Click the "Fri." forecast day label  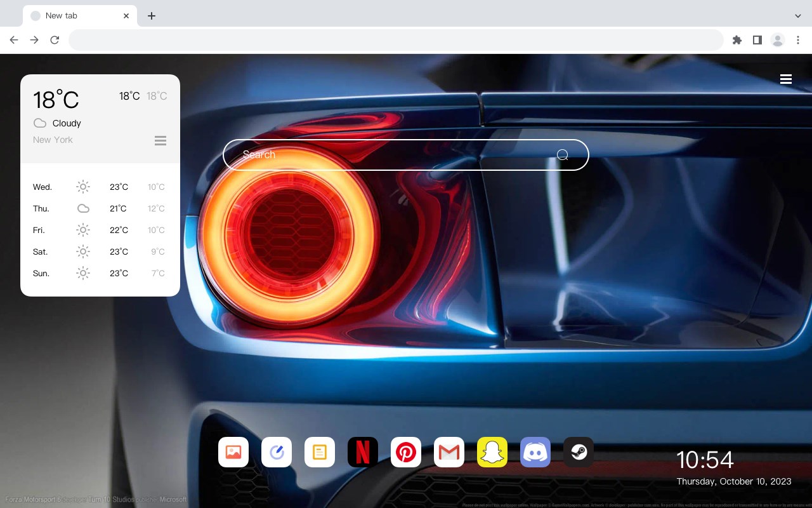(39, 231)
